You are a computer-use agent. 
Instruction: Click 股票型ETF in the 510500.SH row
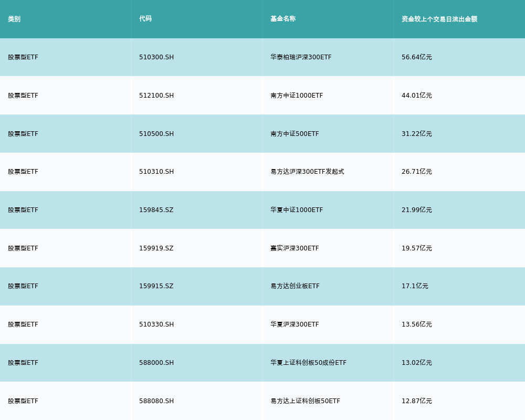(x=23, y=134)
